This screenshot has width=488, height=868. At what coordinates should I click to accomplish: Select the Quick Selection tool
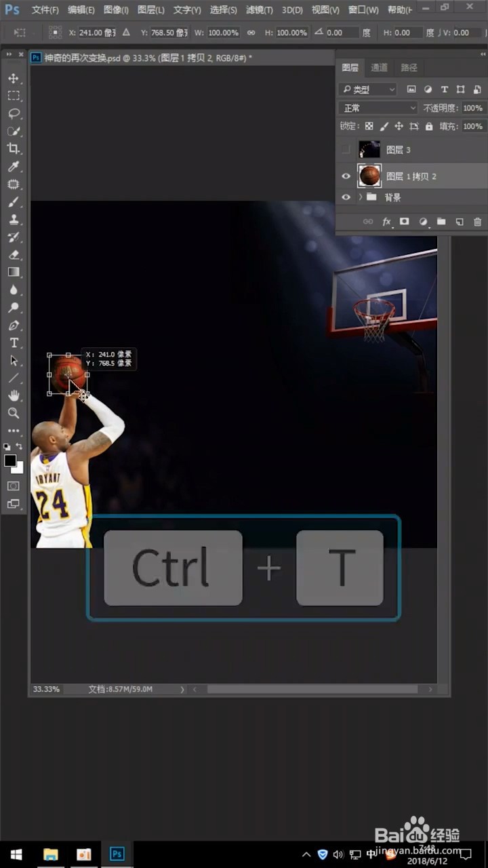tap(14, 131)
